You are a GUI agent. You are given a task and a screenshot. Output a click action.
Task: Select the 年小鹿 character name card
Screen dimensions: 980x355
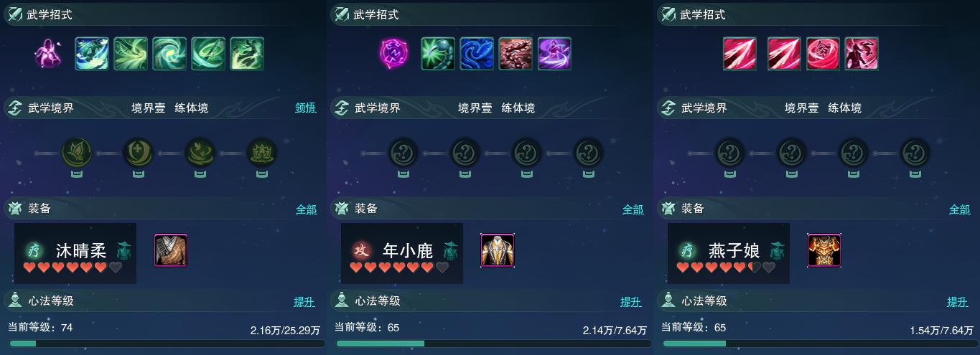pos(402,253)
